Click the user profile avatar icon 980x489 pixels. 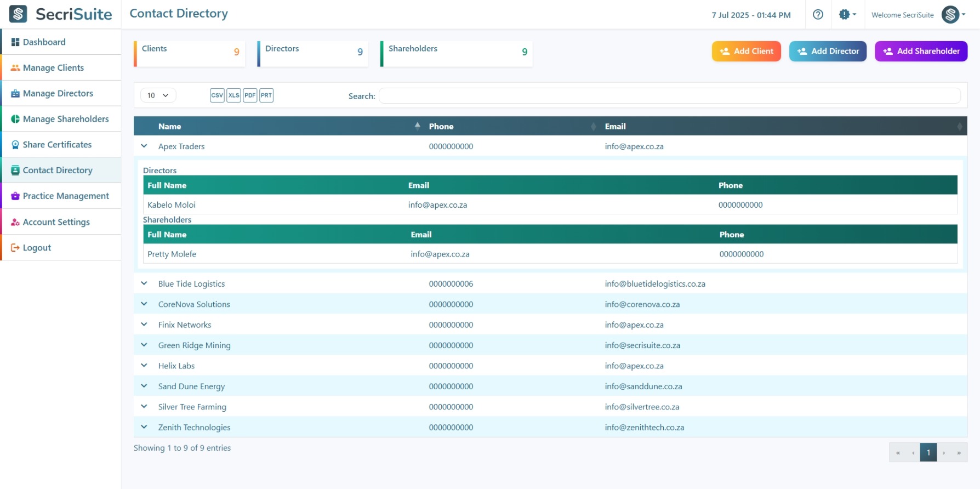coord(950,15)
